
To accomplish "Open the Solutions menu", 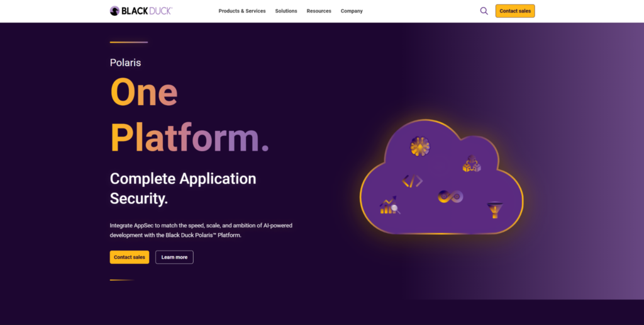I will [286, 11].
